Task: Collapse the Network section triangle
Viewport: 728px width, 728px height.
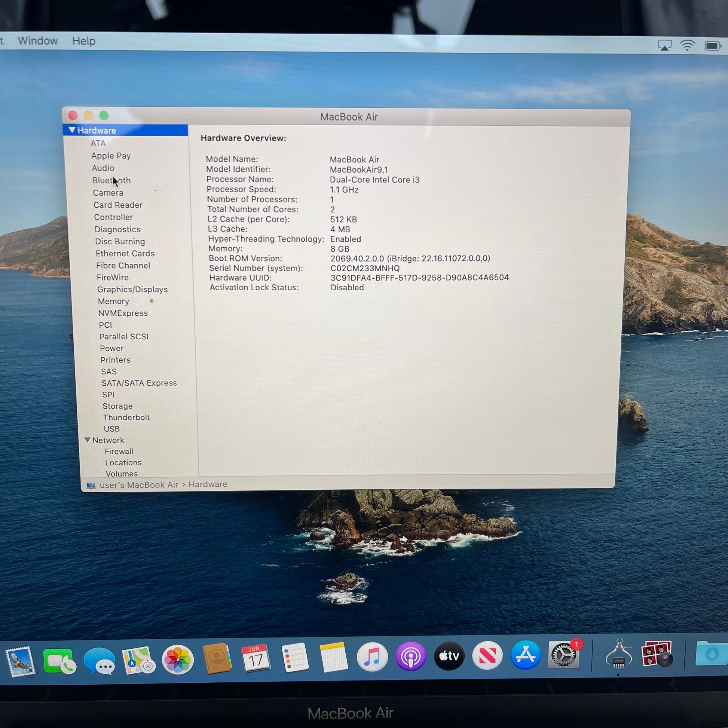Action: 88,440
